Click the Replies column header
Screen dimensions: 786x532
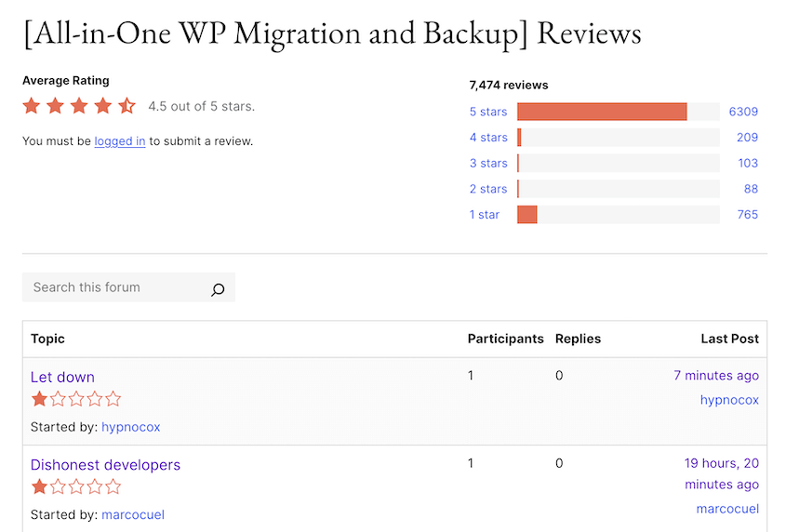578,339
